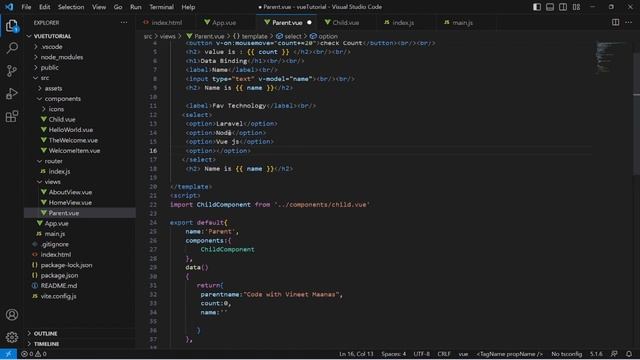Toggle the primary side bar layout icon
640x360 pixels.
(x=537, y=7)
